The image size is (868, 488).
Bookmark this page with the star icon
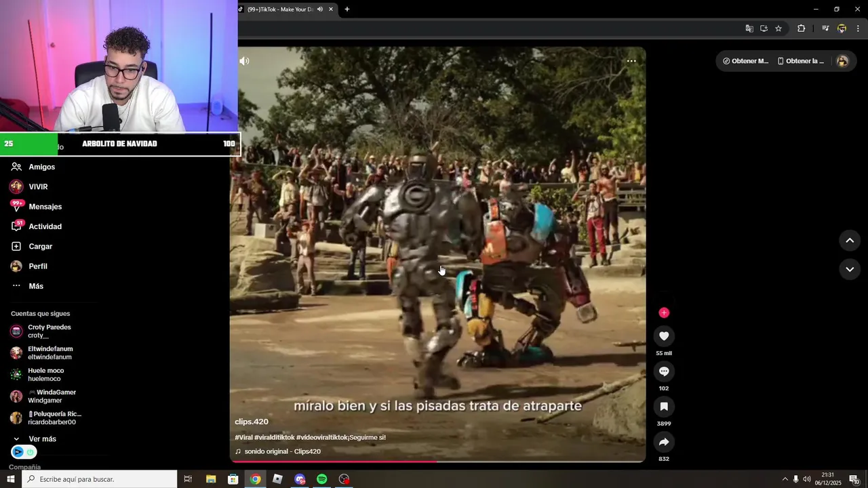[x=778, y=28]
